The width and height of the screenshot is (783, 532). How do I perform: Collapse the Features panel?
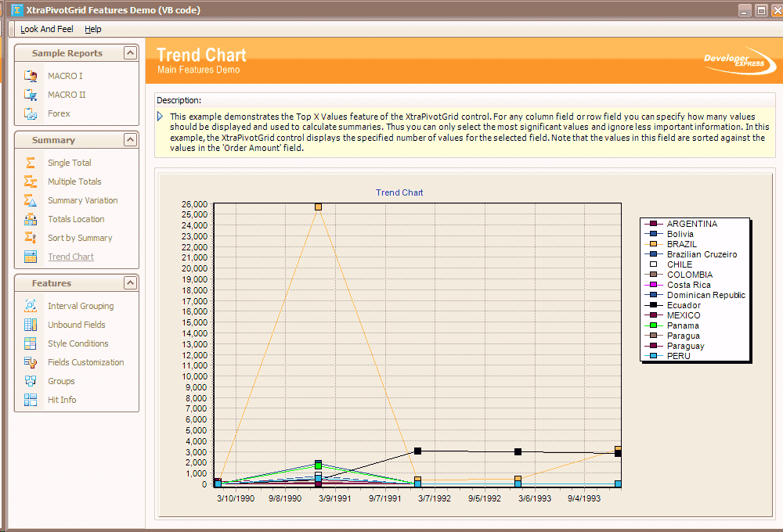[130, 283]
